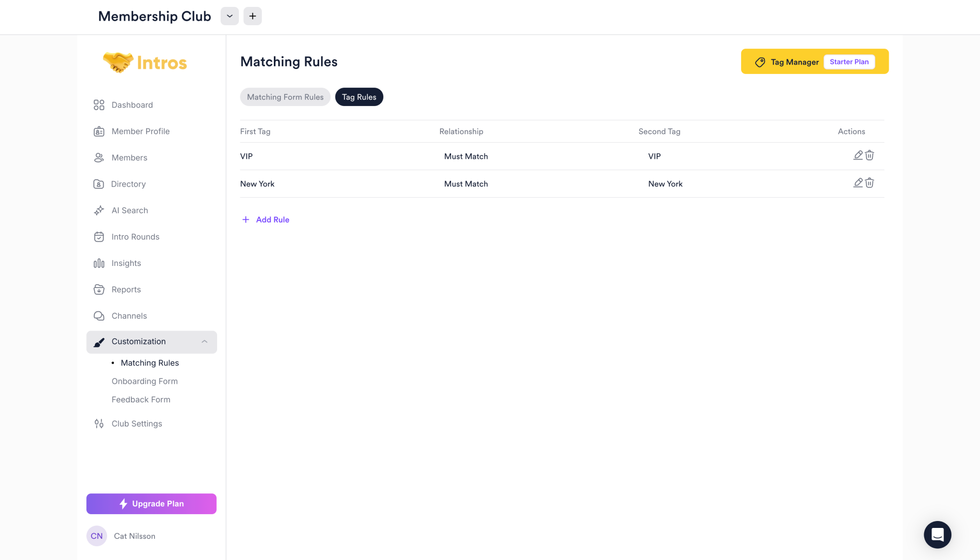Open Cat Nilsson user profile
This screenshot has height=560, width=980.
[134, 536]
